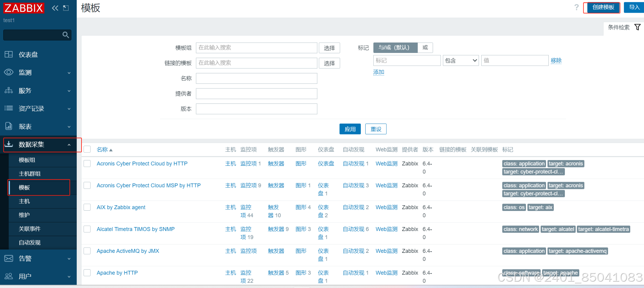Click 选择 button next to 链接的模板
This screenshot has height=288, width=644.
tap(329, 63)
